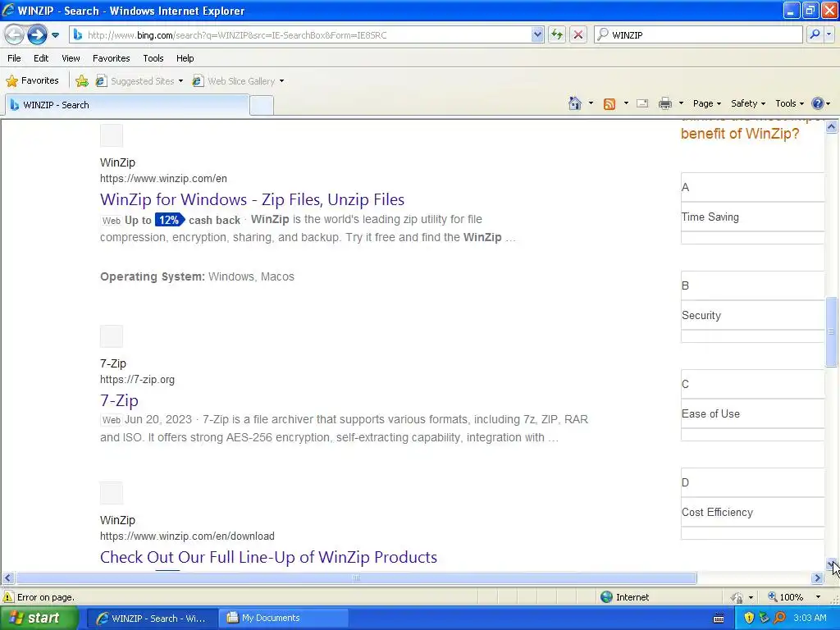Refresh the page with the green arrows icon
The height and width of the screenshot is (630, 840).
[557, 34]
